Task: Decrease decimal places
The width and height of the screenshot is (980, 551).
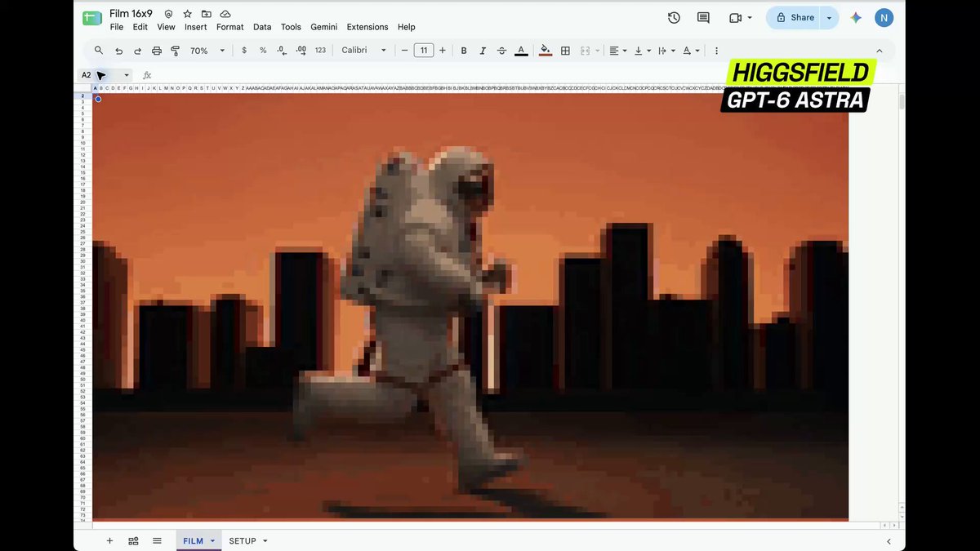Action: [282, 51]
